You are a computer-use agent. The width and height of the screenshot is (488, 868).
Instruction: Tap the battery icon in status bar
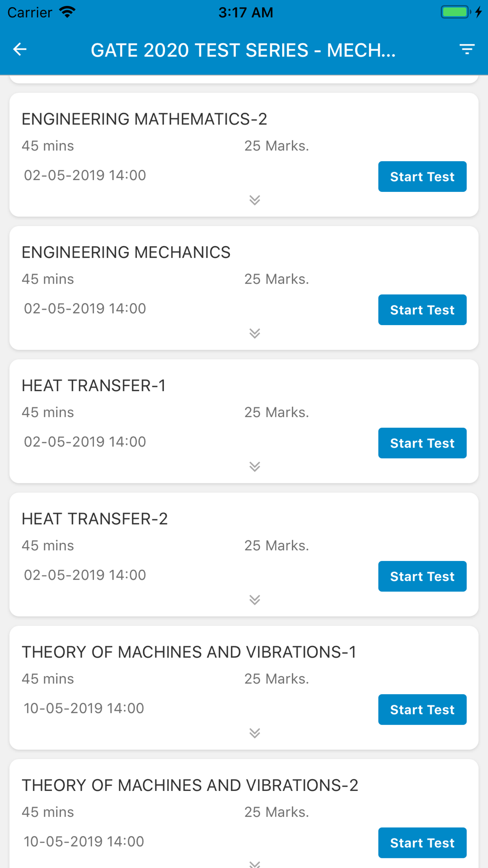(x=455, y=12)
